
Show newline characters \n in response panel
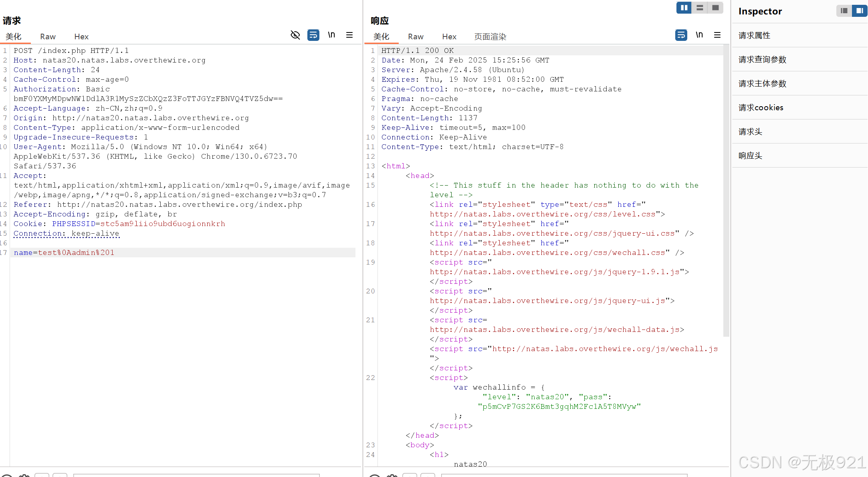699,35
